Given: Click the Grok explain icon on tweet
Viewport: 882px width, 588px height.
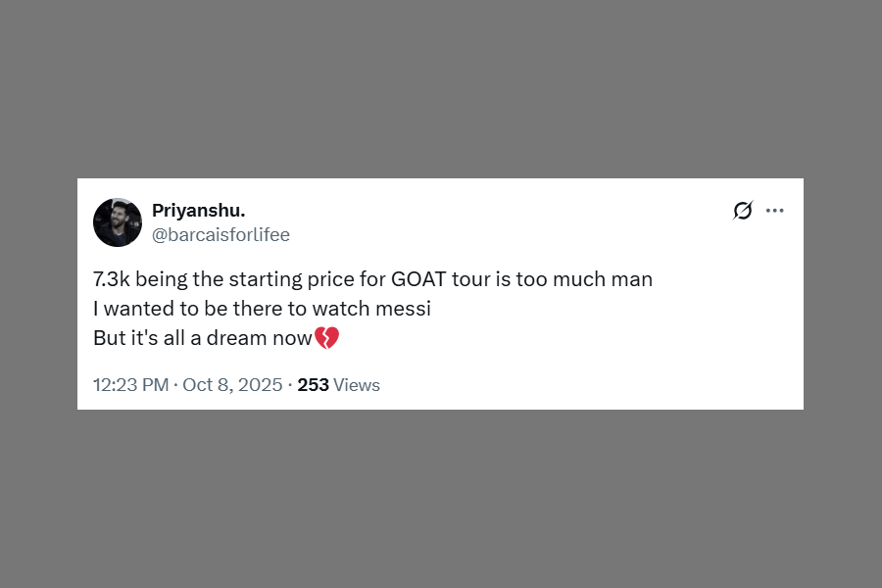Looking at the screenshot, I should 743,211.
